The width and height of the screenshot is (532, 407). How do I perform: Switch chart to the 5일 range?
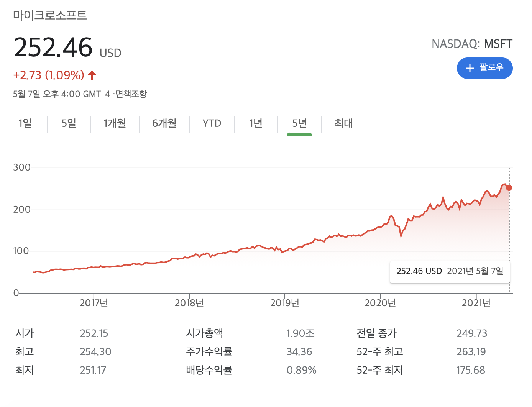[69, 123]
